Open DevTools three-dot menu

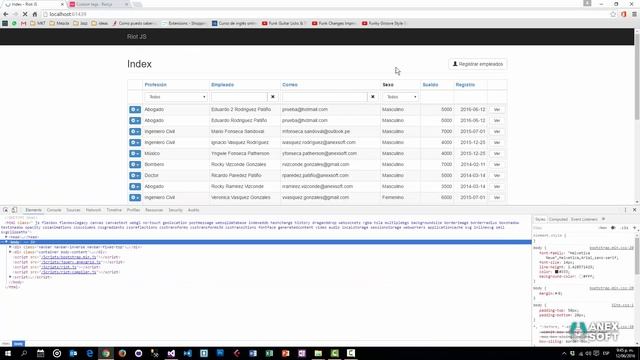point(625,210)
